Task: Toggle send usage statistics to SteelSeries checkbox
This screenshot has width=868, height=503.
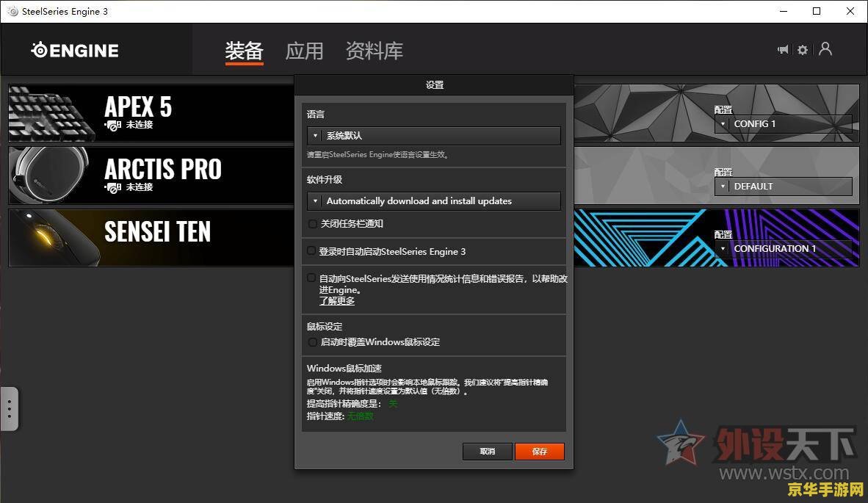Action: point(311,278)
